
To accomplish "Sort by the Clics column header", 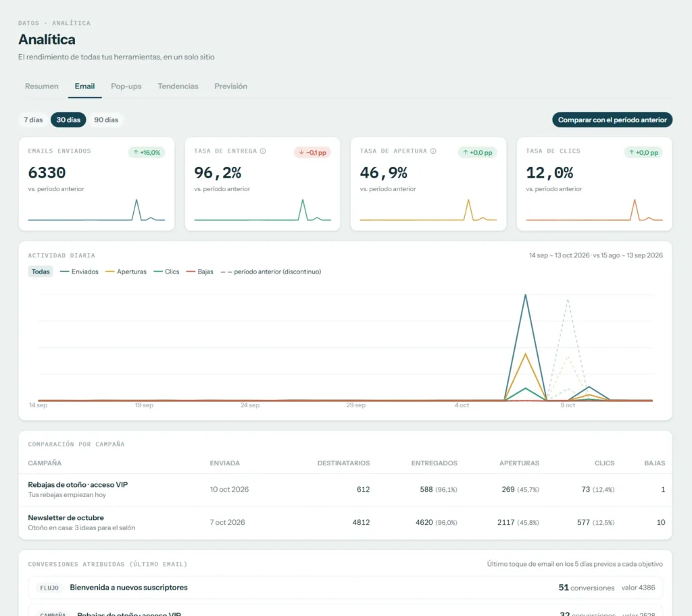I will 604,463.
